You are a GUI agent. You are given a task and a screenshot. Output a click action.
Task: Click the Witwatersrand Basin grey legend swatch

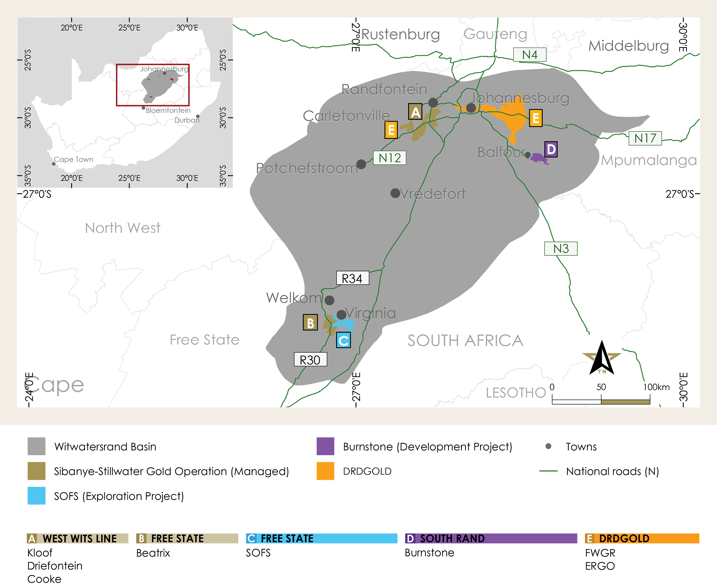point(36,446)
